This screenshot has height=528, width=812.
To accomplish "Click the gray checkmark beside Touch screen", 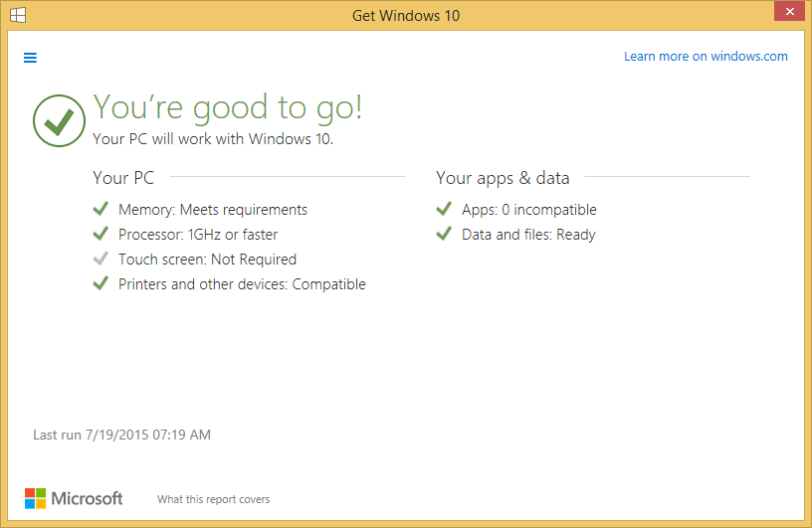I will (x=101, y=259).
